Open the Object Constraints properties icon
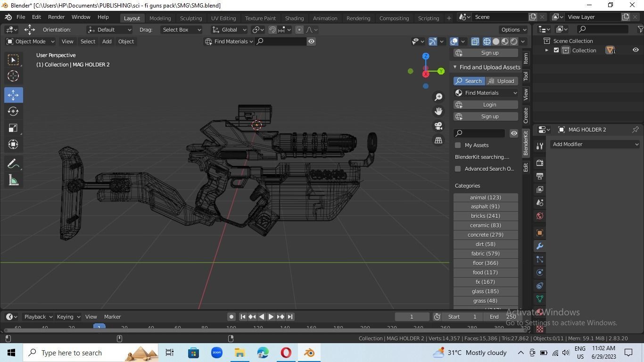 click(540, 286)
